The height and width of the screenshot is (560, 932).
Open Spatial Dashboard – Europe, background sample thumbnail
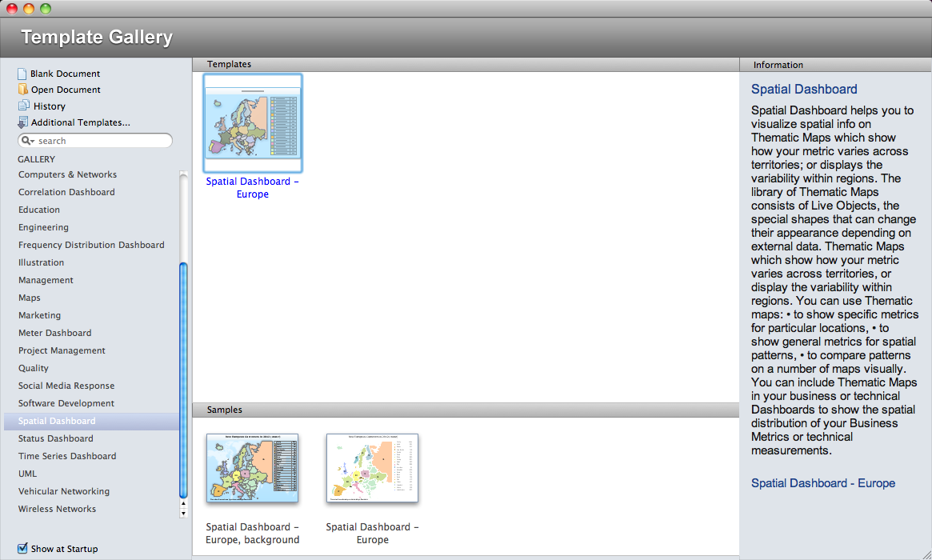pos(252,468)
